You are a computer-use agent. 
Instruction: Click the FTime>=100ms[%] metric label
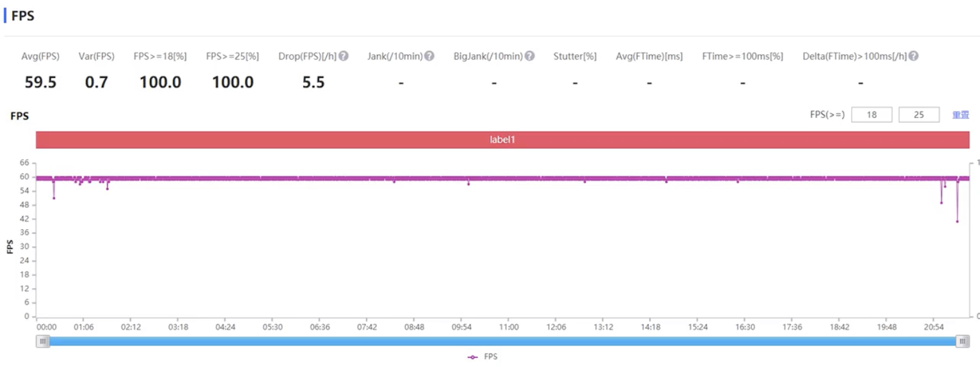[742, 56]
